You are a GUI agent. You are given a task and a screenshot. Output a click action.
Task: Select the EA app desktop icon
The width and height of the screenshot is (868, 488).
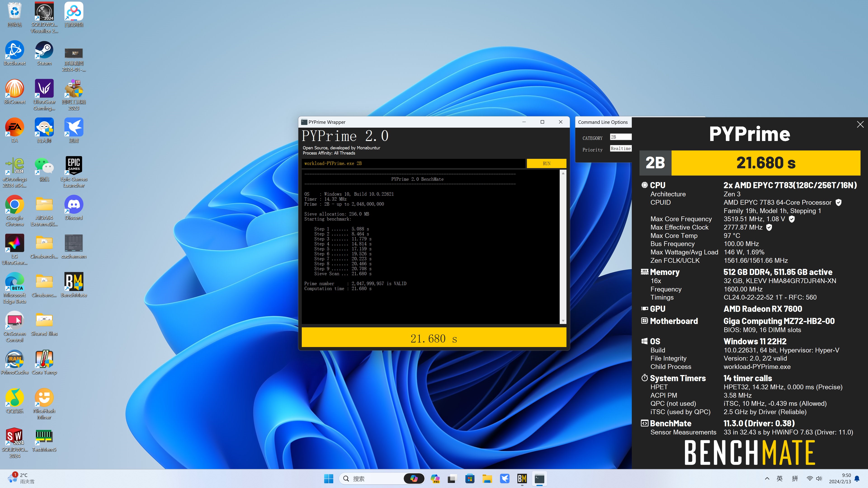click(x=14, y=131)
